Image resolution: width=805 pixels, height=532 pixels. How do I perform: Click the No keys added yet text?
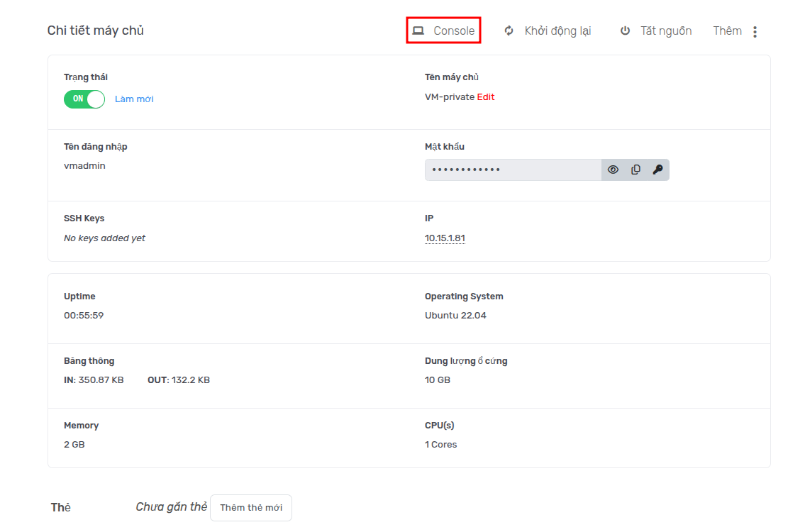point(104,238)
